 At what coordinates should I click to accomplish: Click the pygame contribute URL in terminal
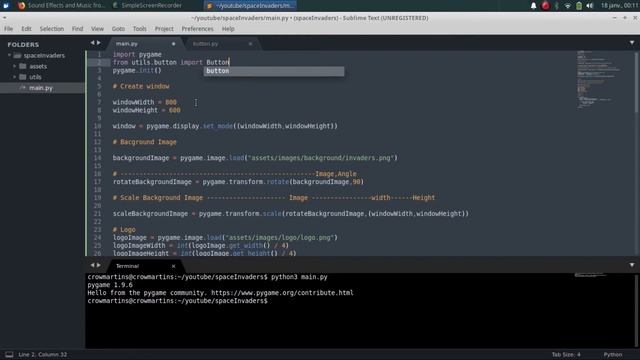[282, 293]
